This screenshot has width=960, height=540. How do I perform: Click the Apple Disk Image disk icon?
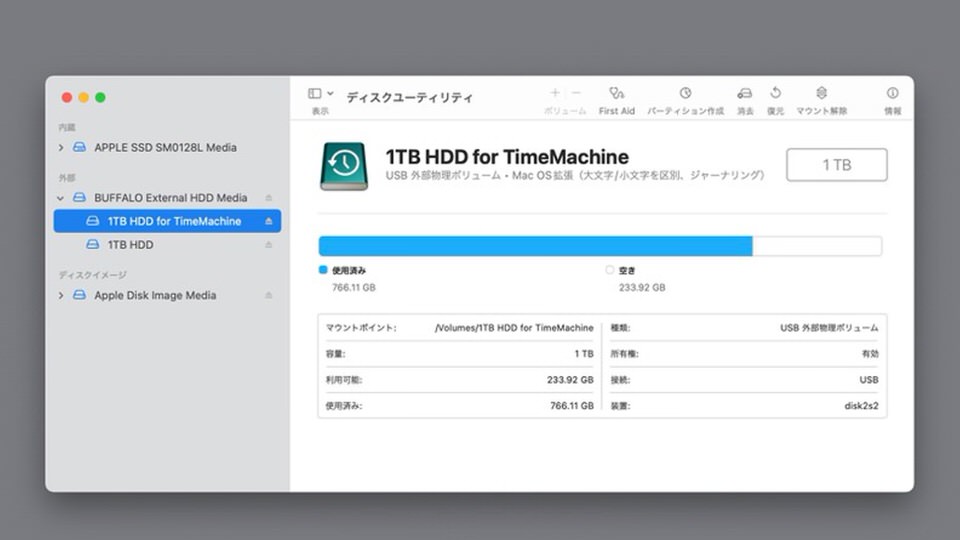80,295
